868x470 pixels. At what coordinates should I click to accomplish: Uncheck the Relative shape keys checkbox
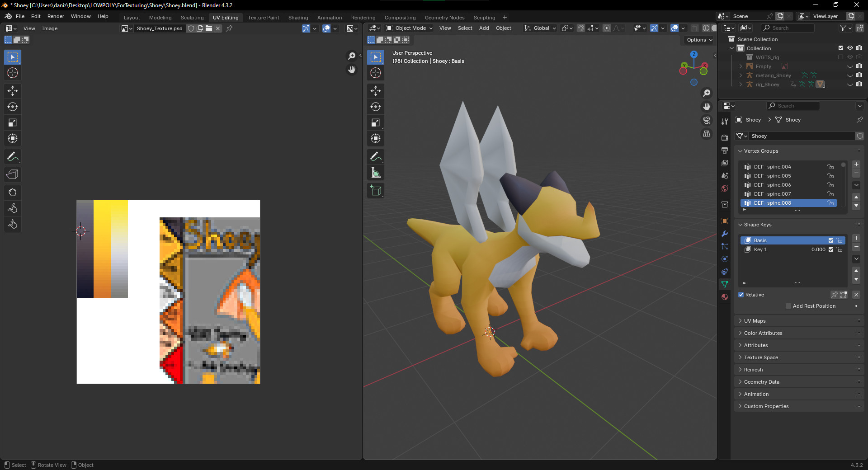pyautogui.click(x=741, y=295)
